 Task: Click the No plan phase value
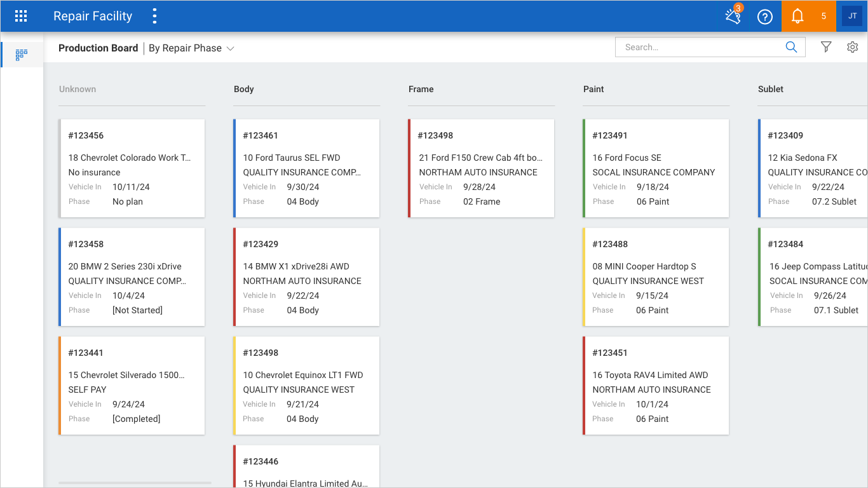(128, 201)
